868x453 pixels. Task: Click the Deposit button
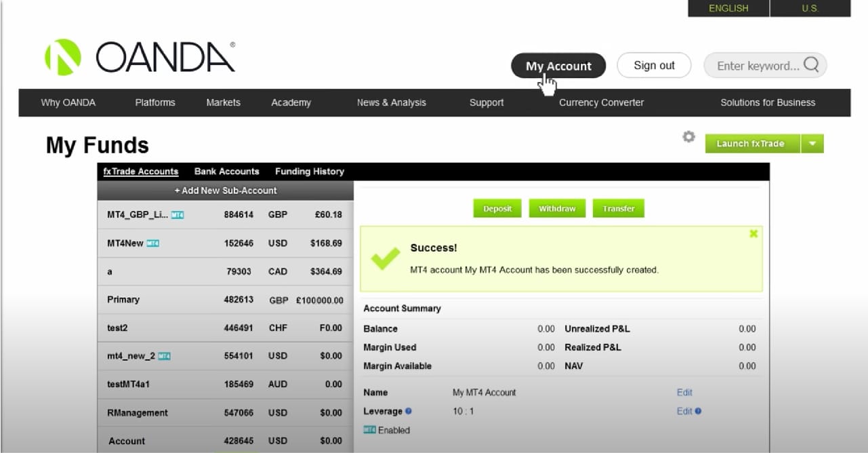click(x=497, y=209)
